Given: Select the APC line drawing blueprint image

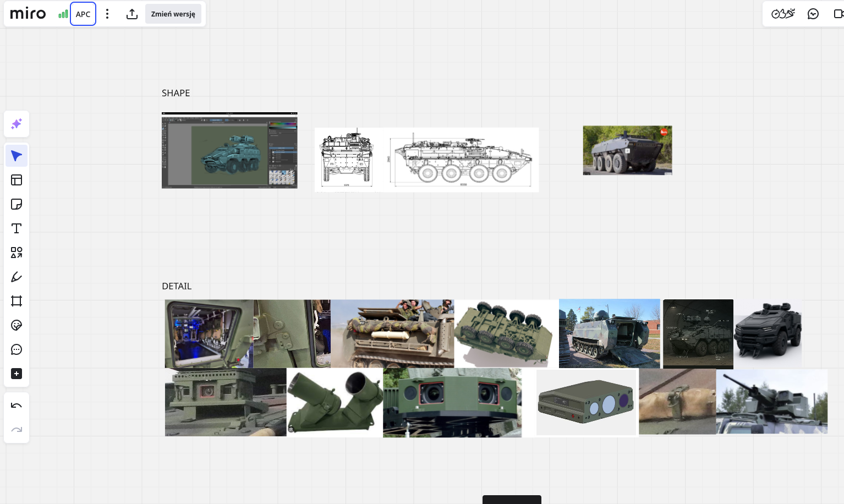Looking at the screenshot, I should pos(426,160).
